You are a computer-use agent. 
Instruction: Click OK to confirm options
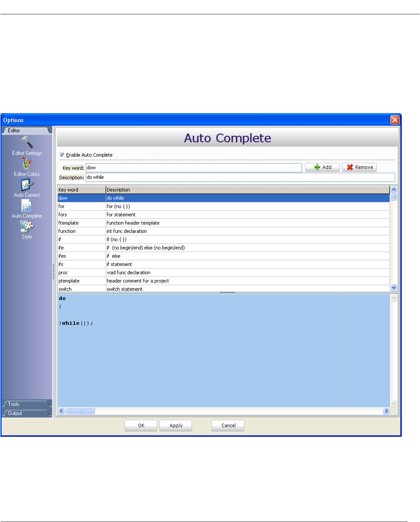click(x=141, y=425)
